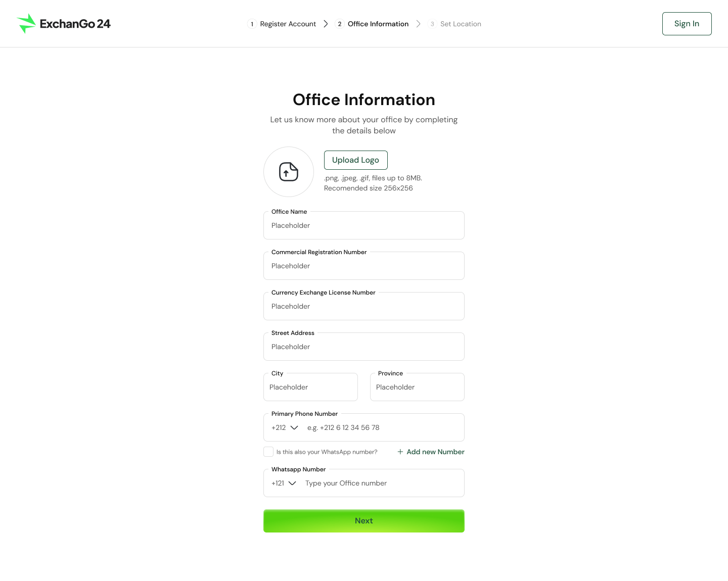Click the green Next button
The width and height of the screenshot is (728, 581).
363,521
